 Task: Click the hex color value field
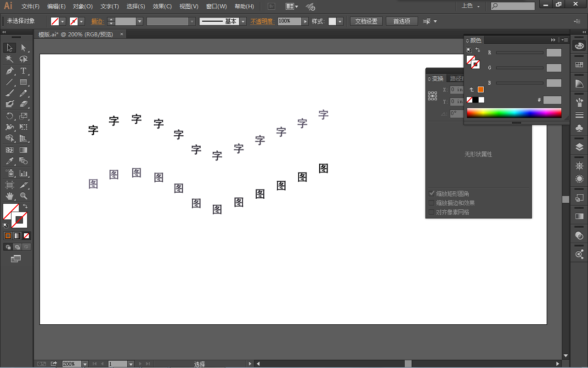pyautogui.click(x=552, y=100)
